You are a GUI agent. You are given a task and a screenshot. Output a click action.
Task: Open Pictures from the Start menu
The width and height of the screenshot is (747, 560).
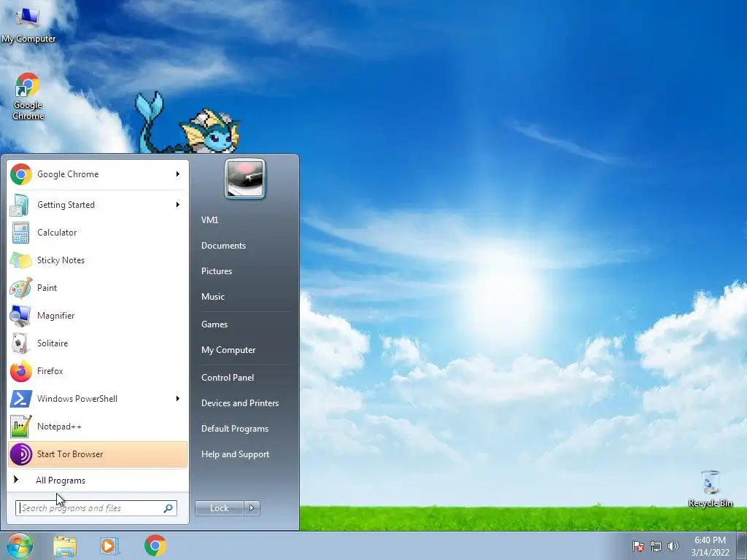(217, 271)
